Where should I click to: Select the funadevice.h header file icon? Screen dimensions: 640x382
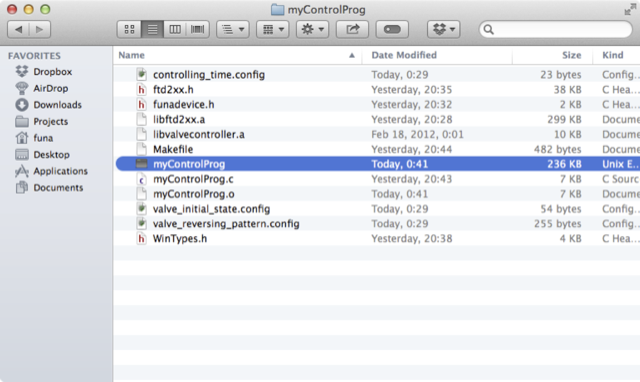click(142, 104)
